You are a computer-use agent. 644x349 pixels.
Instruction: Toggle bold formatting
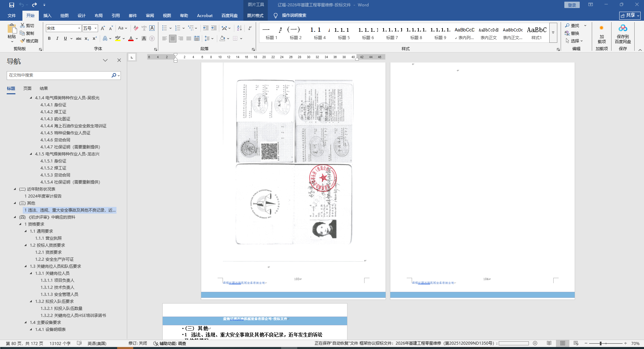click(x=49, y=38)
